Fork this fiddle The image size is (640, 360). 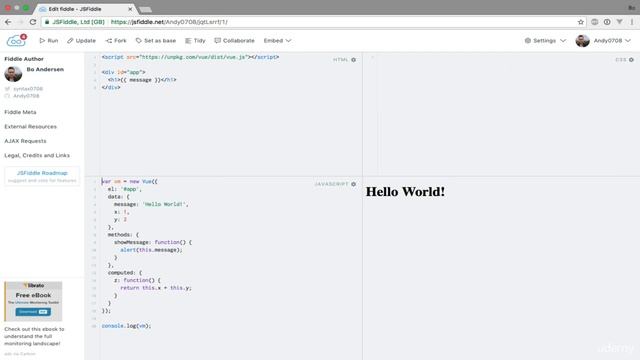click(116, 41)
